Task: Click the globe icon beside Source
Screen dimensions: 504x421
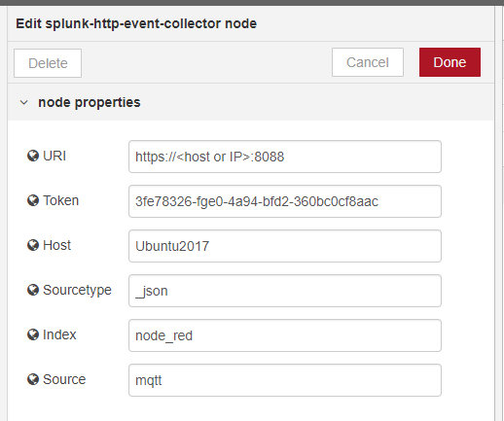Action: [33, 379]
